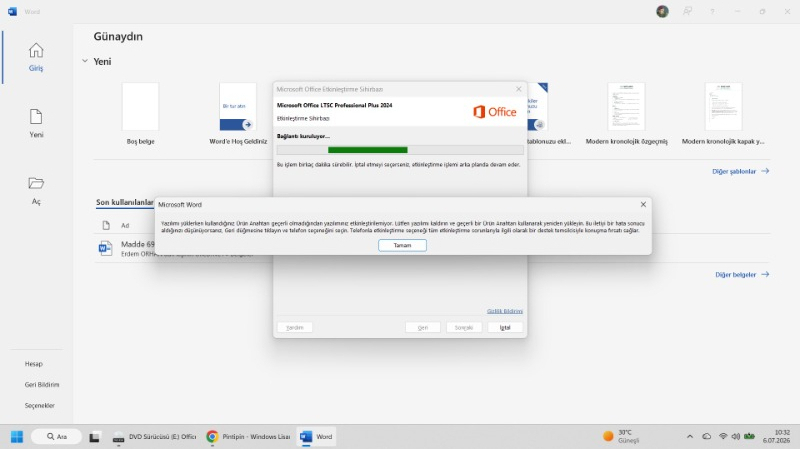The image size is (800, 449).
Task: Close the Microsoft Word error message box
Action: click(x=643, y=204)
